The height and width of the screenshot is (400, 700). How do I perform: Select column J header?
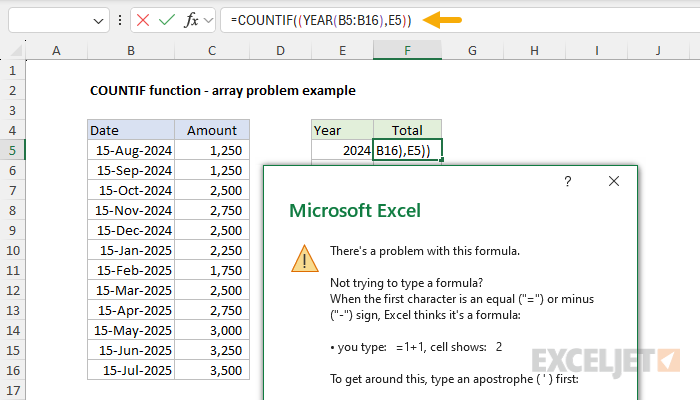(658, 50)
